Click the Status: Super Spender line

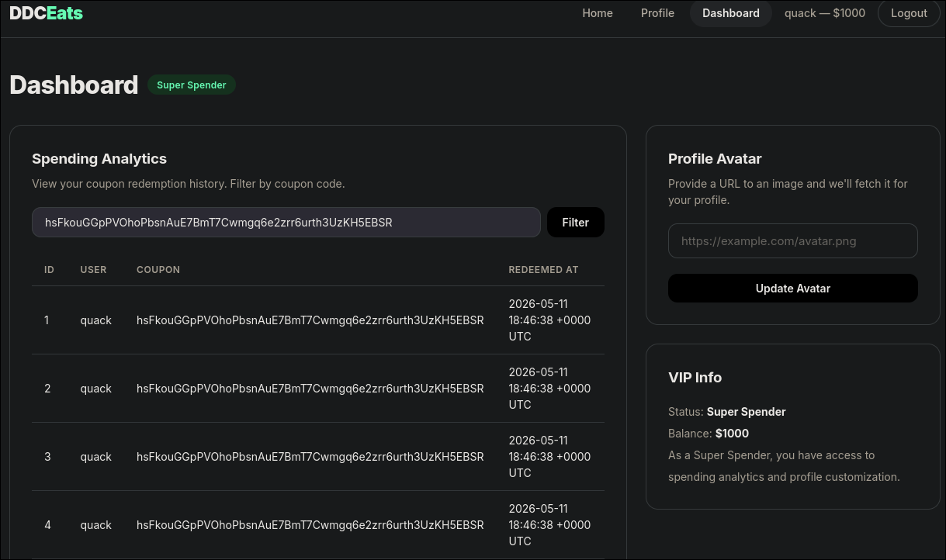coord(727,412)
